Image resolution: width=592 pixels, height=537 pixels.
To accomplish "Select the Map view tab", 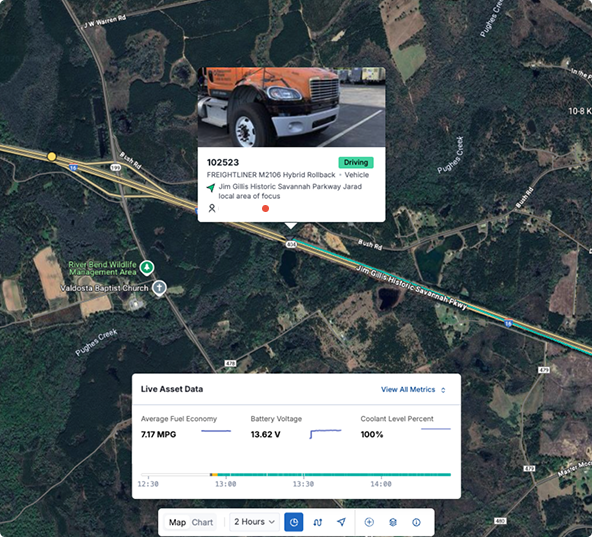I will coord(177,522).
